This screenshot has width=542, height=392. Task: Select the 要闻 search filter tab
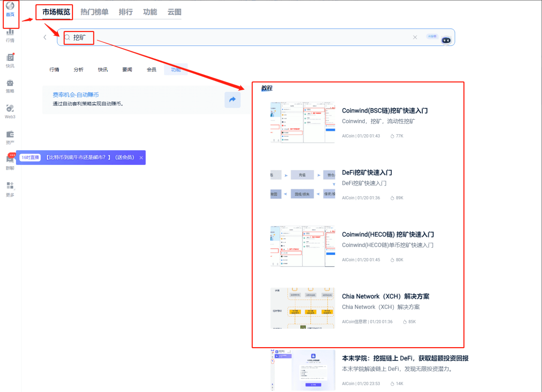[127, 69]
